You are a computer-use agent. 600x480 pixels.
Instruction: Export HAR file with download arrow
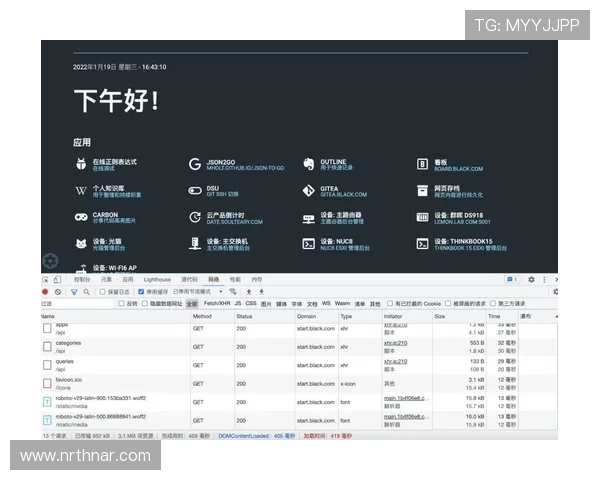click(x=261, y=292)
